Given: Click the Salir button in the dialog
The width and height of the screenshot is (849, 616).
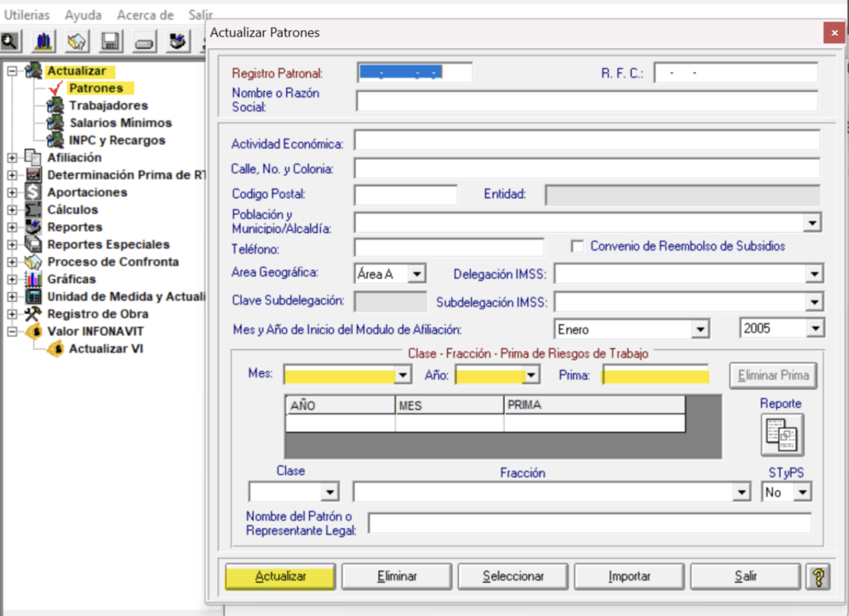Looking at the screenshot, I should coord(745,576).
